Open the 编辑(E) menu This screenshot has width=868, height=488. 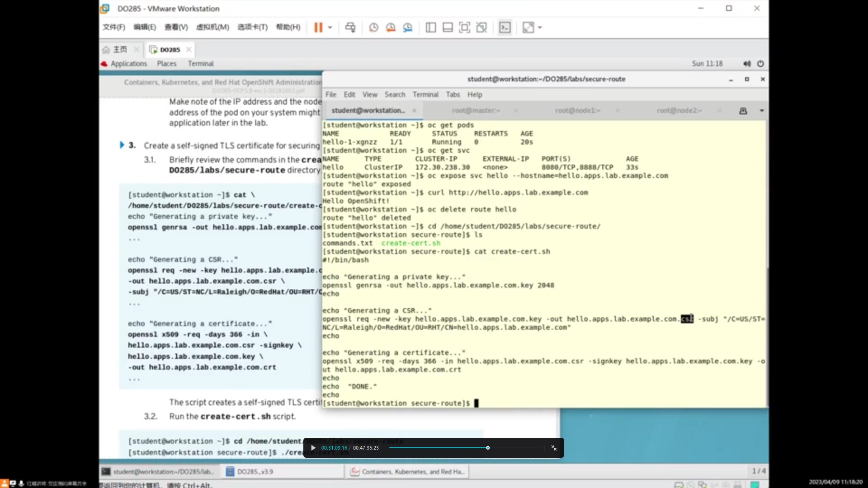[145, 27]
